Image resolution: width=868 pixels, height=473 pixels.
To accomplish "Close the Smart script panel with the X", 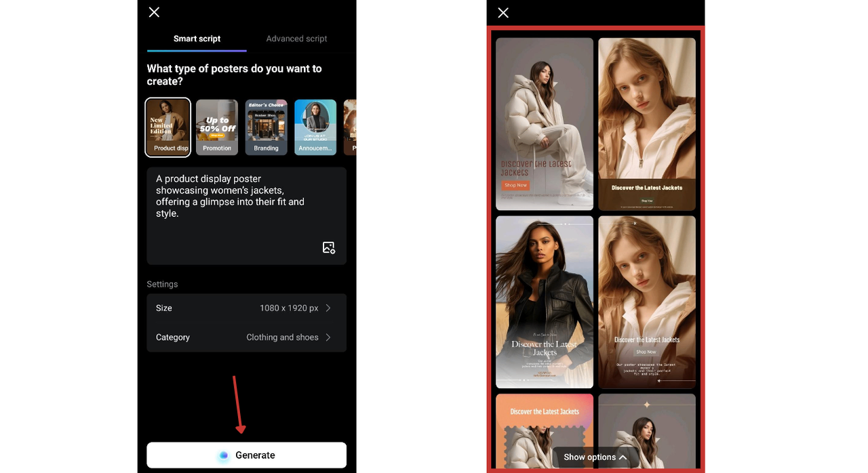I will (x=154, y=12).
